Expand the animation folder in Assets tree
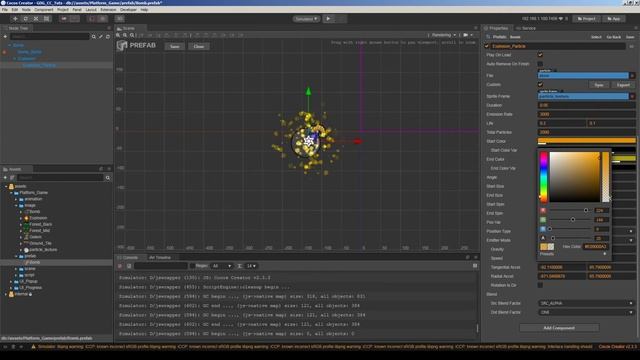This screenshot has height=360, width=640. (x=16, y=199)
